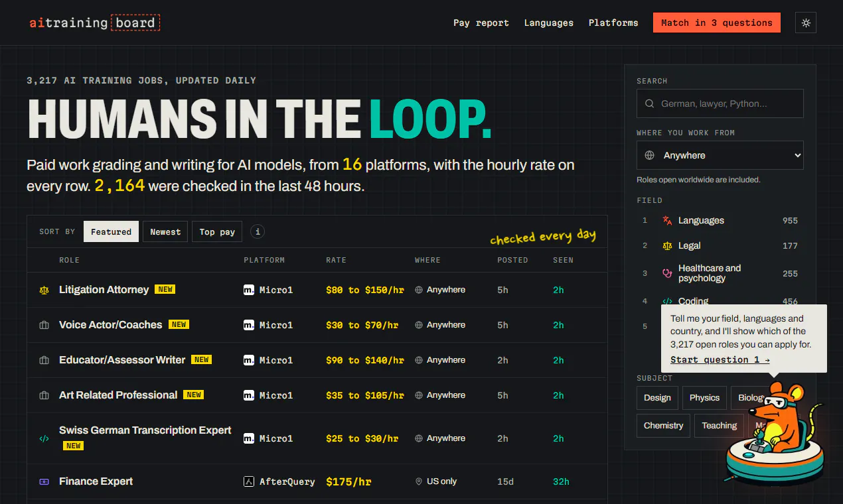Click the Legal field scales icon

(x=667, y=245)
